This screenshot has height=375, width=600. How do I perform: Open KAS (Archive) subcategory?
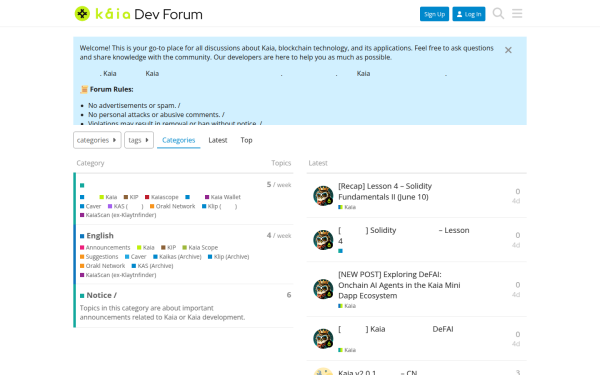coord(152,266)
